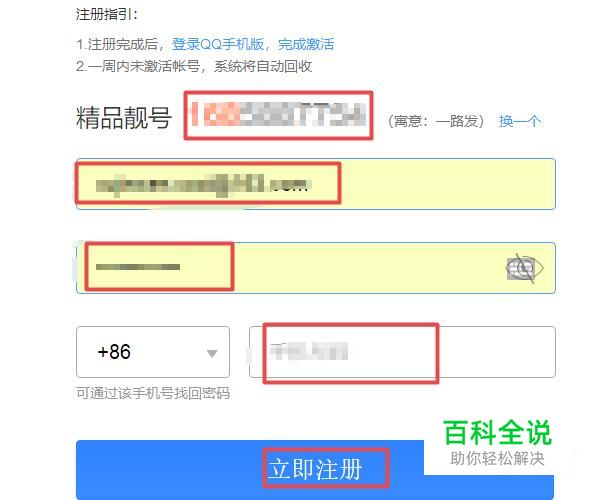Viewport: 599px width, 500px height.
Task: Focus the password input field
Action: pos(316,268)
